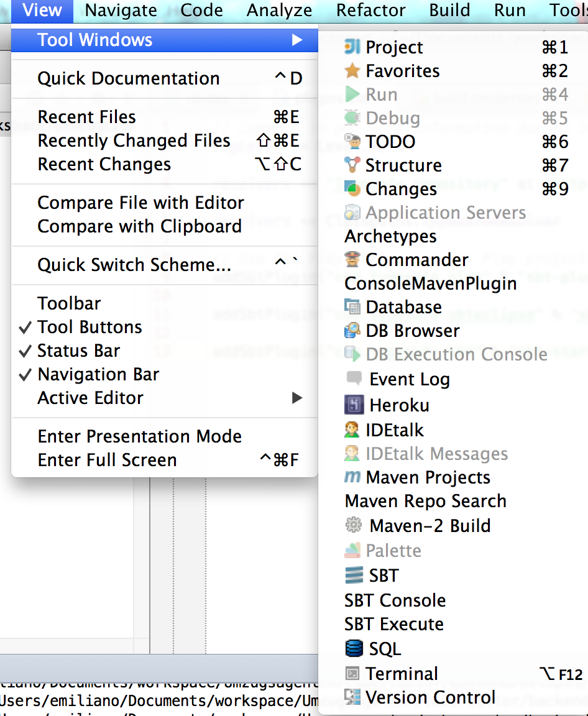Open Recent Files list

pyautogui.click(x=87, y=117)
